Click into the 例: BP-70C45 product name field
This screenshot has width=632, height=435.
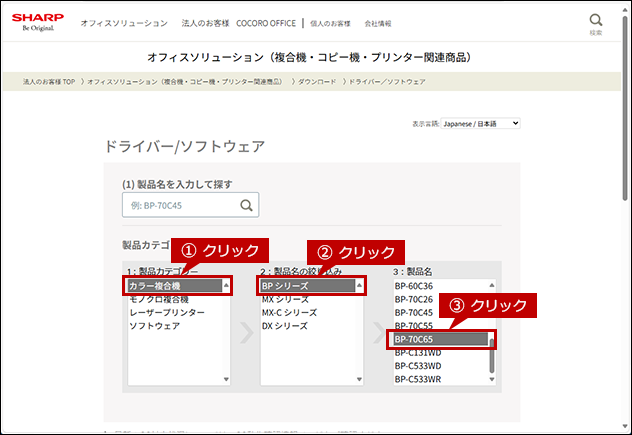190,205
